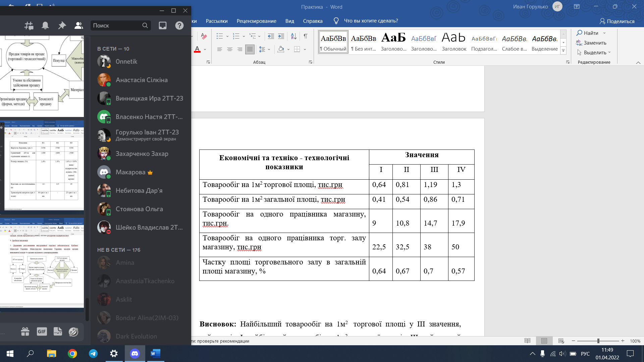
Task: Open font color dropdown arrow
Action: point(205,49)
